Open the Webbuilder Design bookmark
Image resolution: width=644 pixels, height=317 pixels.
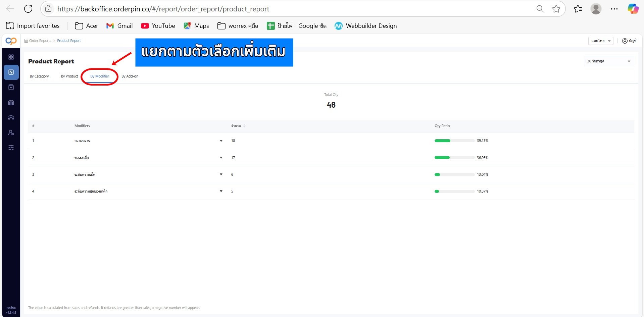366,26
